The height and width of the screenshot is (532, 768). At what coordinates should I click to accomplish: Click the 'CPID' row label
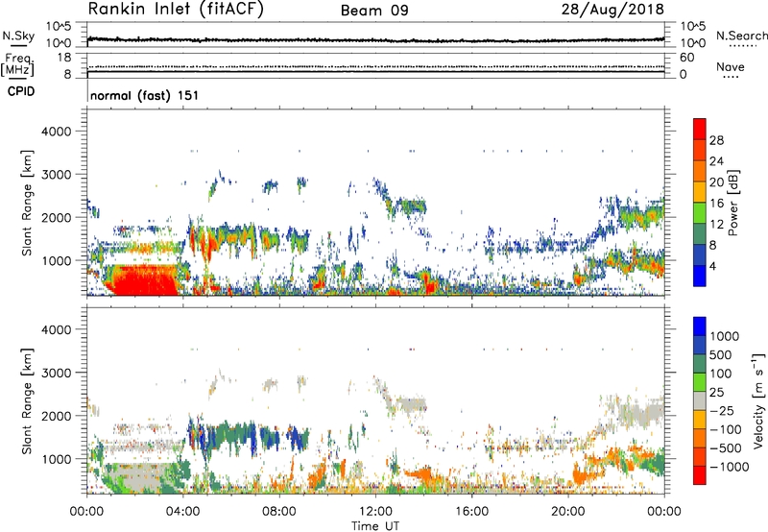coord(21,91)
